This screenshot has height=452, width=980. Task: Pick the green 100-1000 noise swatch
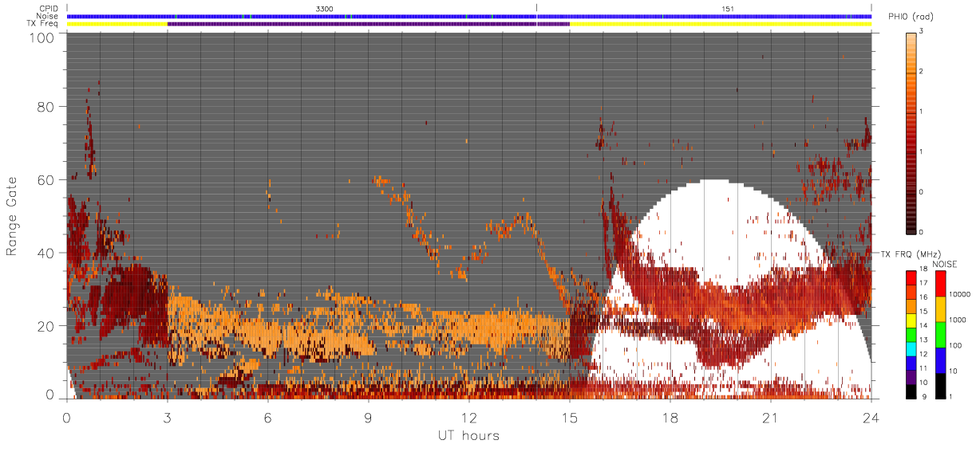click(x=941, y=333)
